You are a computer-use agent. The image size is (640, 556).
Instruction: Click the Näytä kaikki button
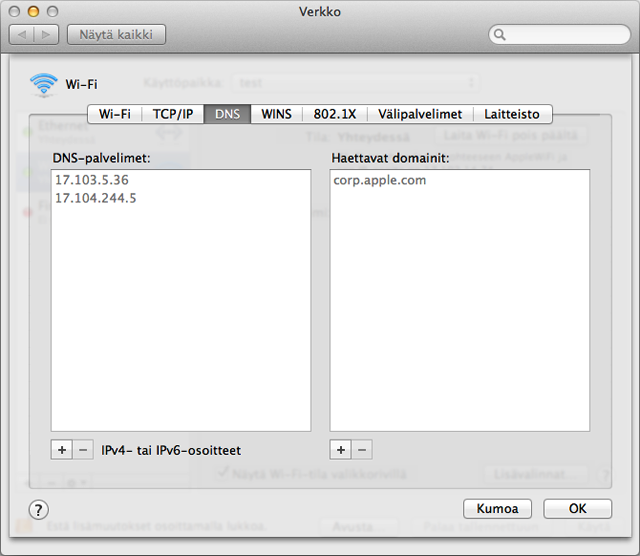click(116, 35)
